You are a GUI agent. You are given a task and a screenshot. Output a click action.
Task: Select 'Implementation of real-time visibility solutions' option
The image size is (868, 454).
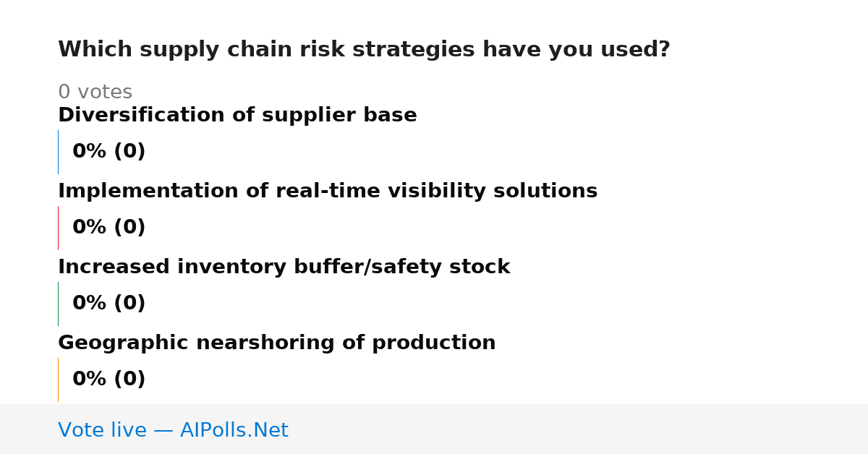[x=328, y=192]
